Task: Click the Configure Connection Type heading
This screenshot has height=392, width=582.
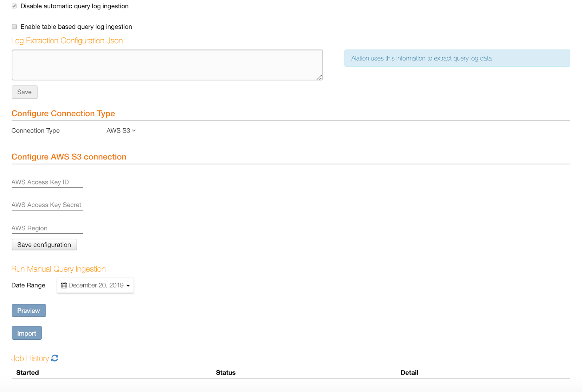Action: 63,113
